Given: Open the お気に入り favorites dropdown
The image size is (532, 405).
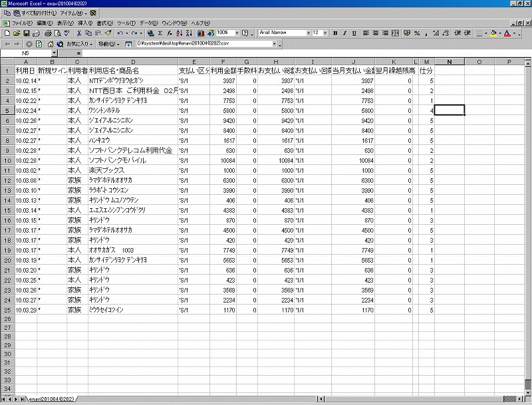Looking at the screenshot, I should point(79,44).
